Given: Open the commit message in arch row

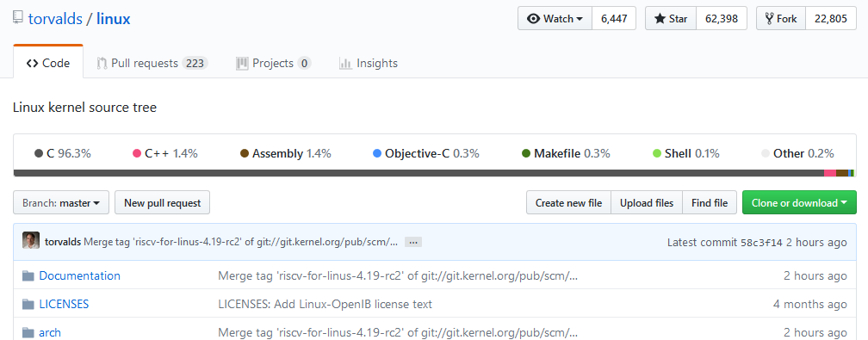Looking at the screenshot, I should (398, 333).
